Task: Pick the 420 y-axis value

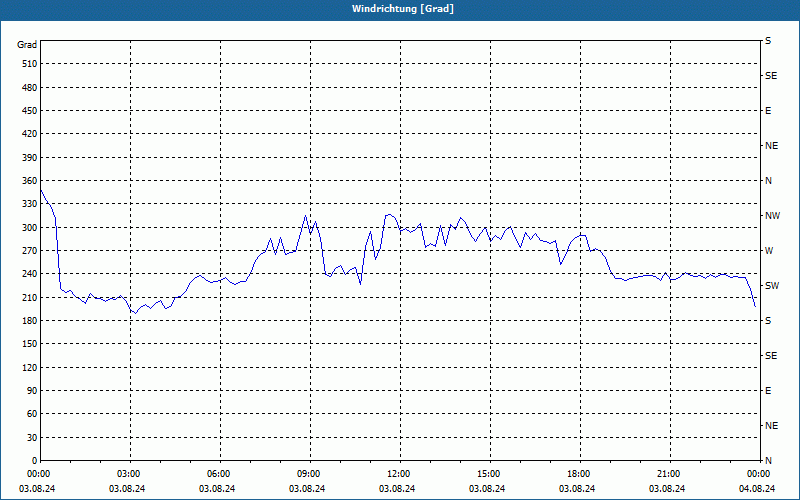Action: coord(30,134)
